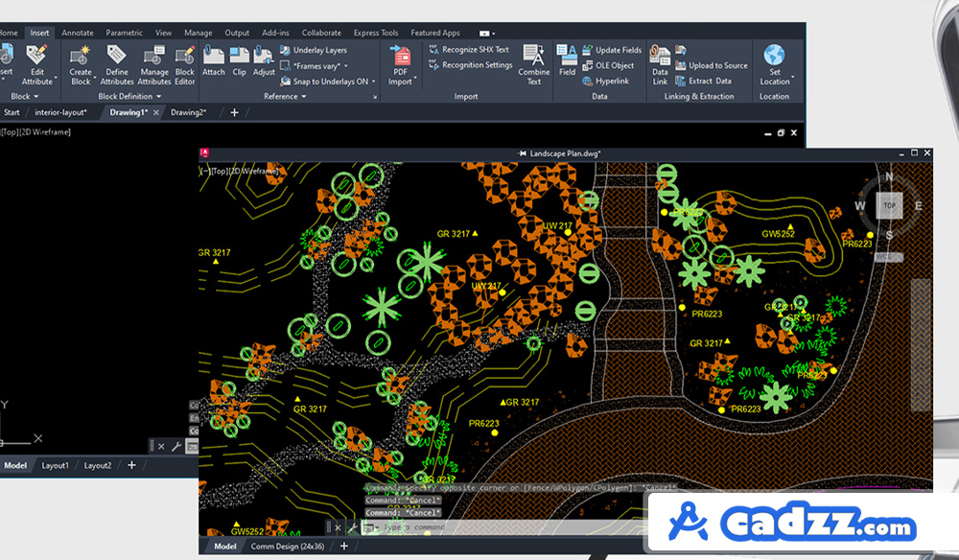959x560 pixels.
Task: Add a new drawing tab with plus
Action: [234, 112]
